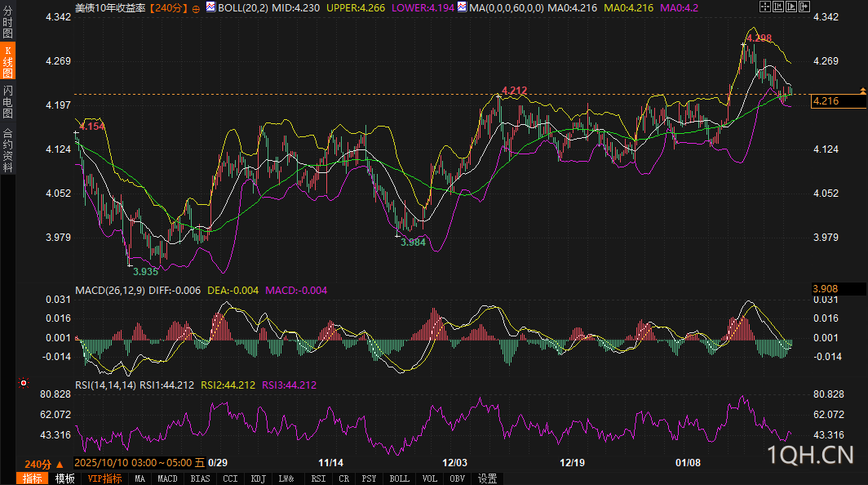
Task: Open the 240分 period selector at bottom left
Action: pos(38,464)
